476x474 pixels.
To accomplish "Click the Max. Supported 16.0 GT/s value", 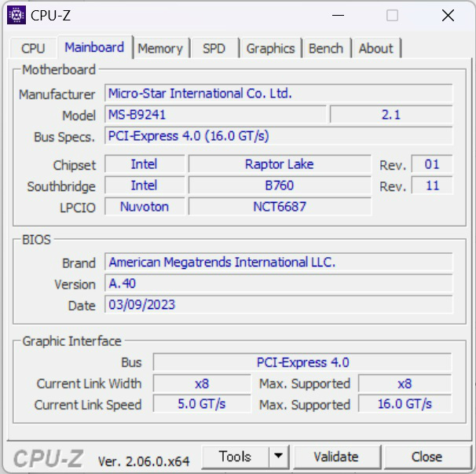I will click(405, 404).
